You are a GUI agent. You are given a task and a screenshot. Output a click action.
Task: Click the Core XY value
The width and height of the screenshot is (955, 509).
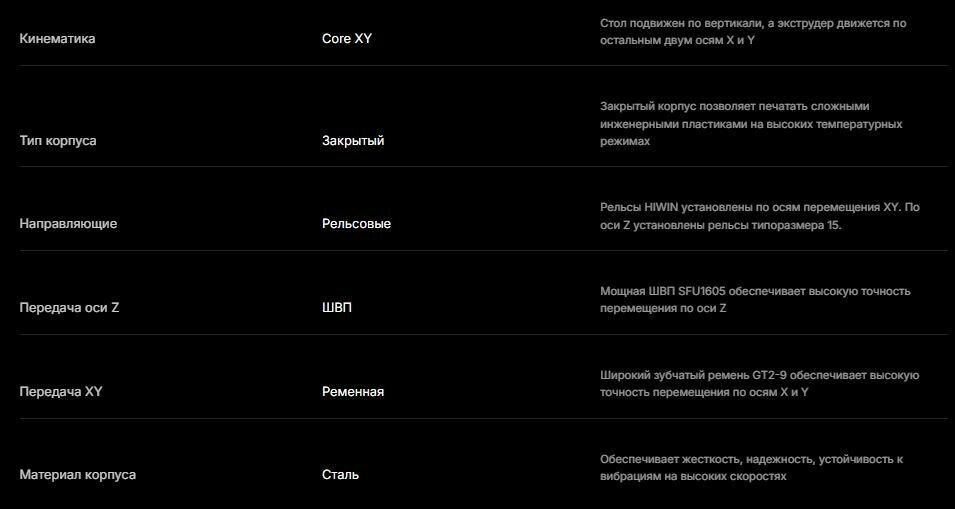point(347,39)
